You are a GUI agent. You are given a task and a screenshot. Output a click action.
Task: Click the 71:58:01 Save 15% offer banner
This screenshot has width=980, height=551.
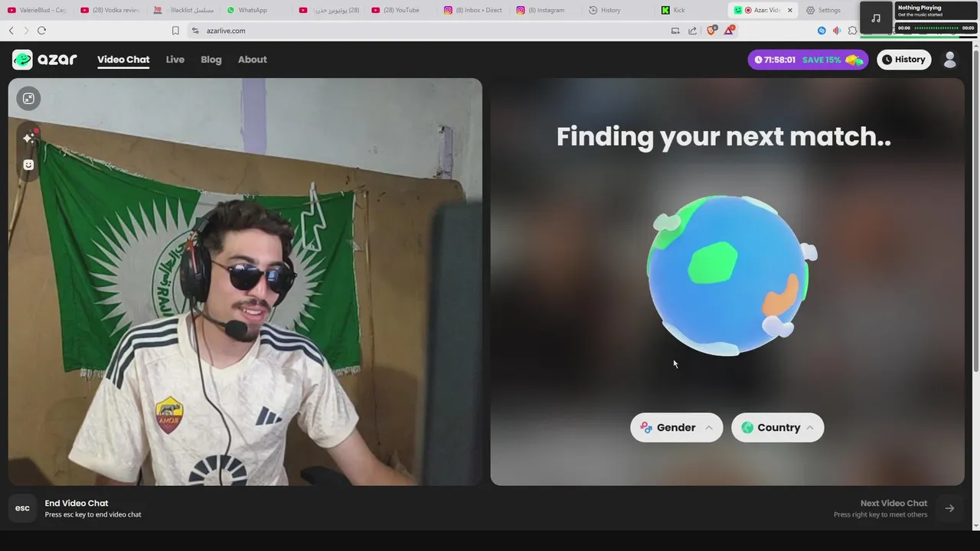(x=808, y=60)
